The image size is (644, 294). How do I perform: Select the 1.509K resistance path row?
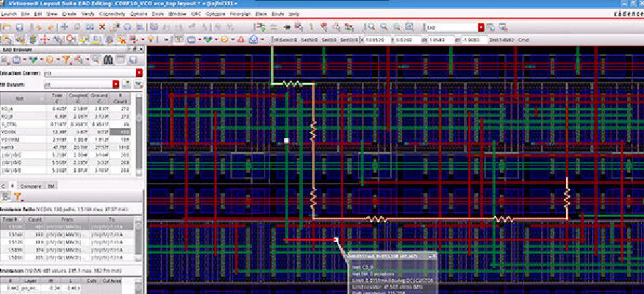tap(66, 250)
